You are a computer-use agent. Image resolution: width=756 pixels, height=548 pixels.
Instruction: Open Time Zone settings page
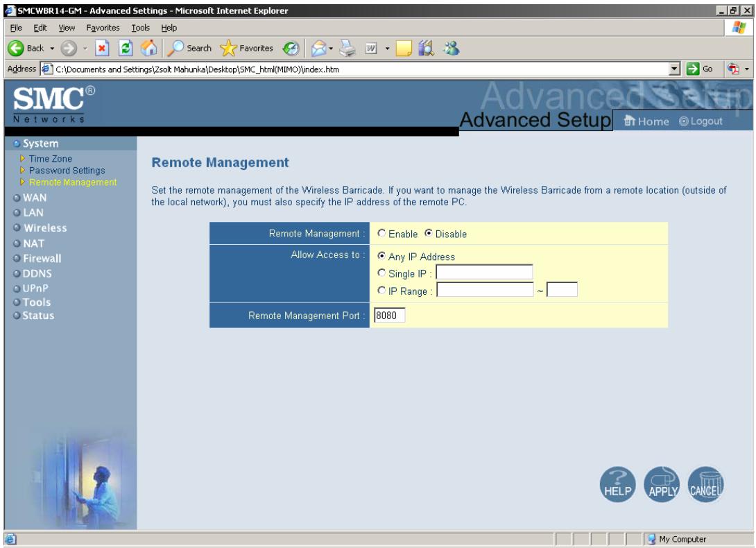point(50,159)
